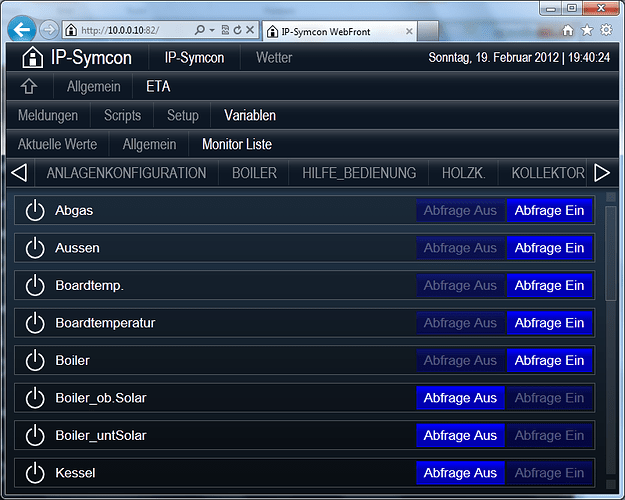Select the Variablen tab
The height and width of the screenshot is (500, 625).
point(250,115)
